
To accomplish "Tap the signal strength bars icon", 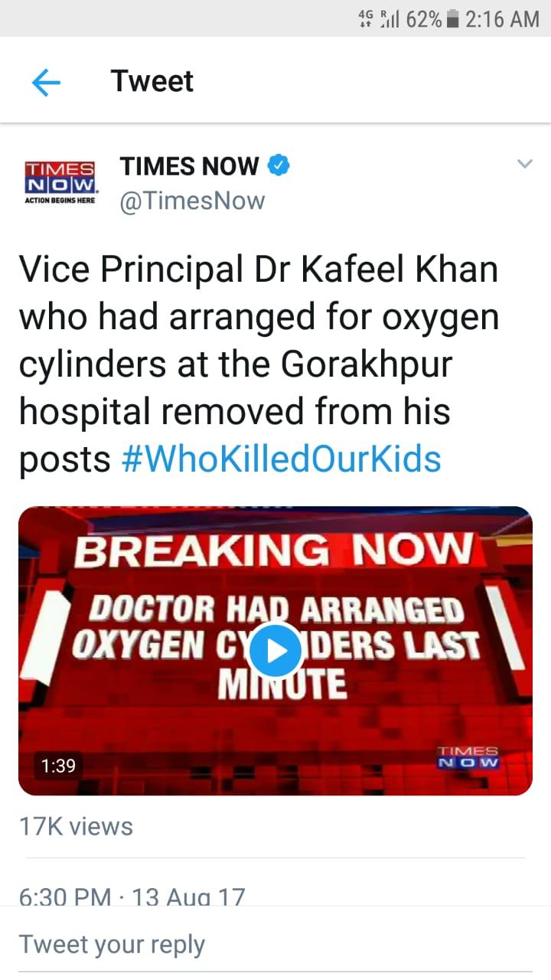I will coord(390,18).
